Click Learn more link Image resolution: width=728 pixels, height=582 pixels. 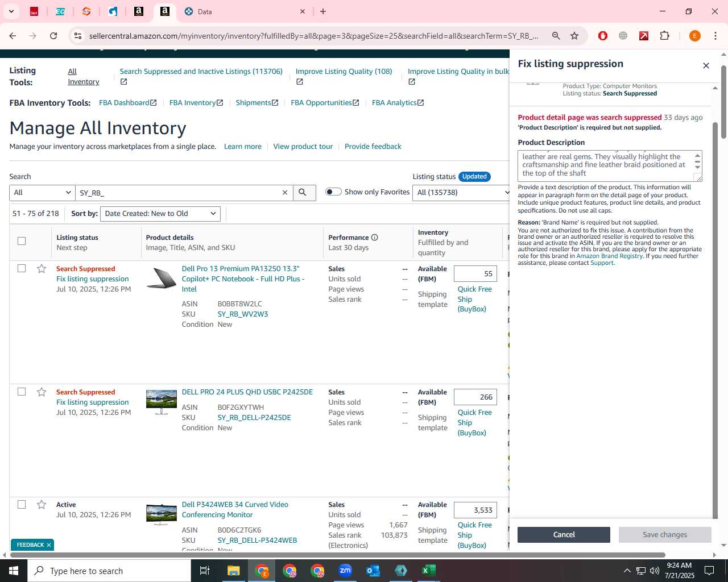click(x=243, y=146)
